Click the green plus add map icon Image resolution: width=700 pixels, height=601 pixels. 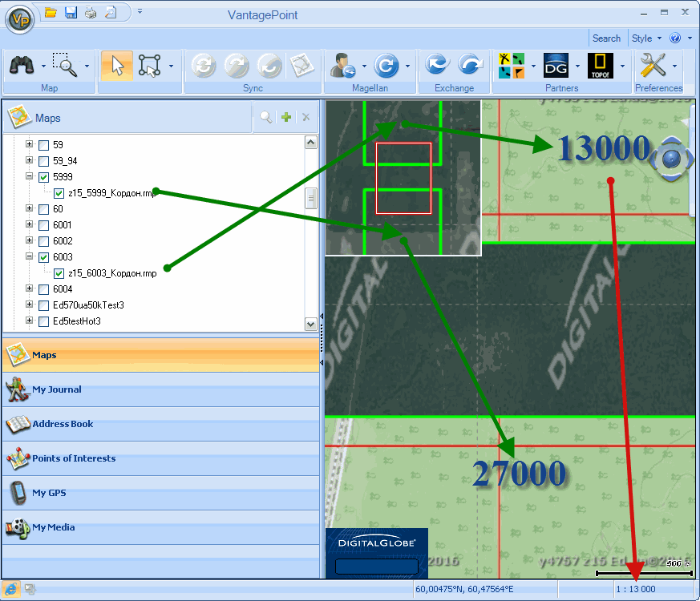286,118
